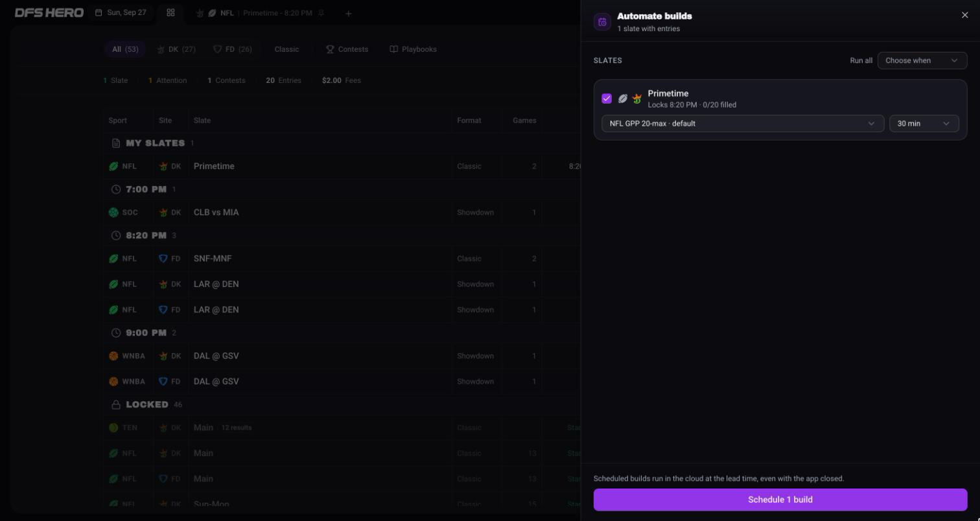The image size is (980, 521).
Task: Click the book icon beside Playbooks
Action: [393, 49]
